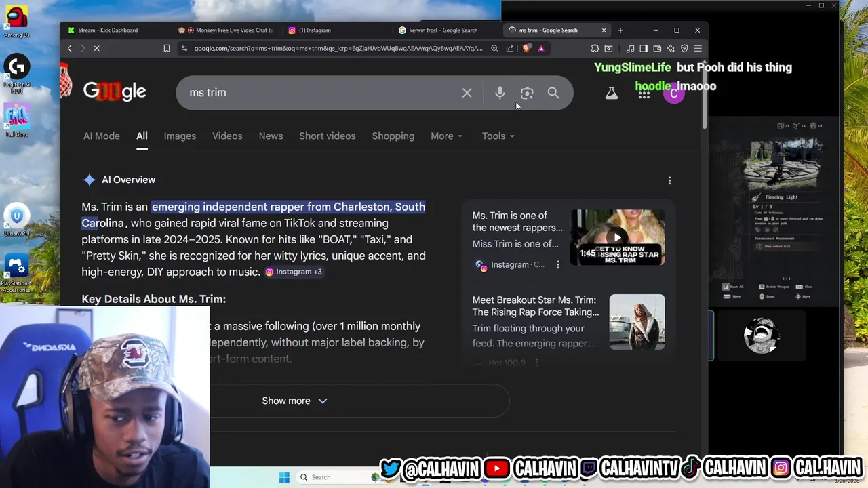Click the Google logo

click(x=115, y=91)
